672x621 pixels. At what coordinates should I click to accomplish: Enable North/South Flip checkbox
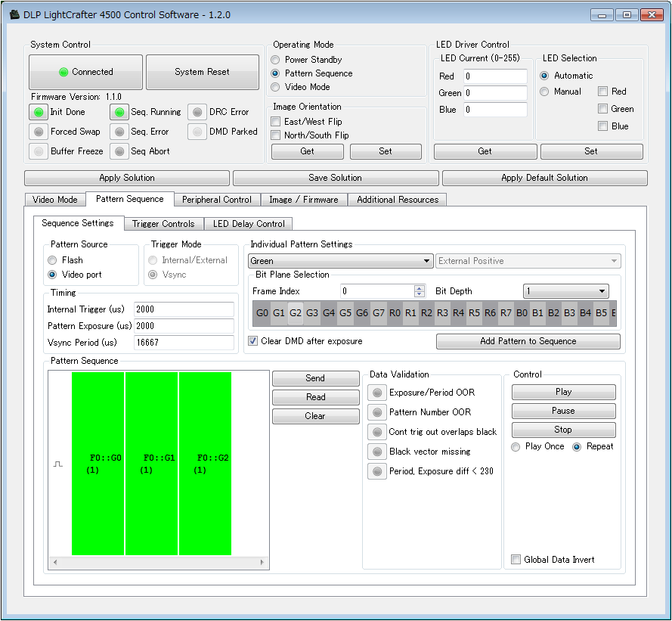276,135
